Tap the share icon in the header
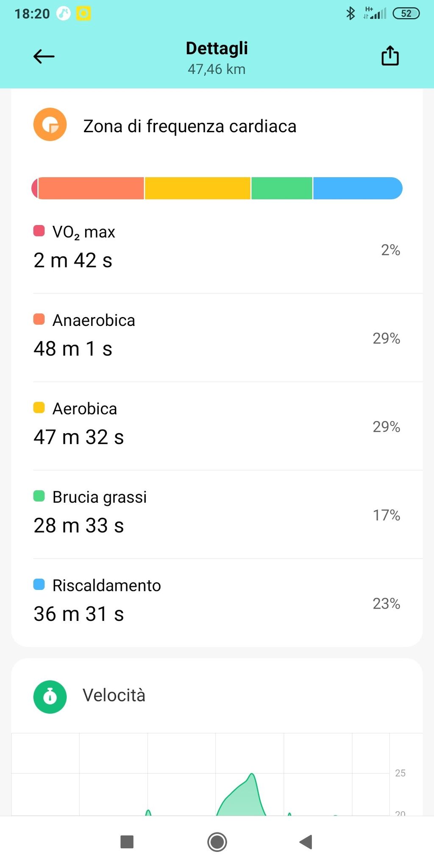 coord(390,56)
